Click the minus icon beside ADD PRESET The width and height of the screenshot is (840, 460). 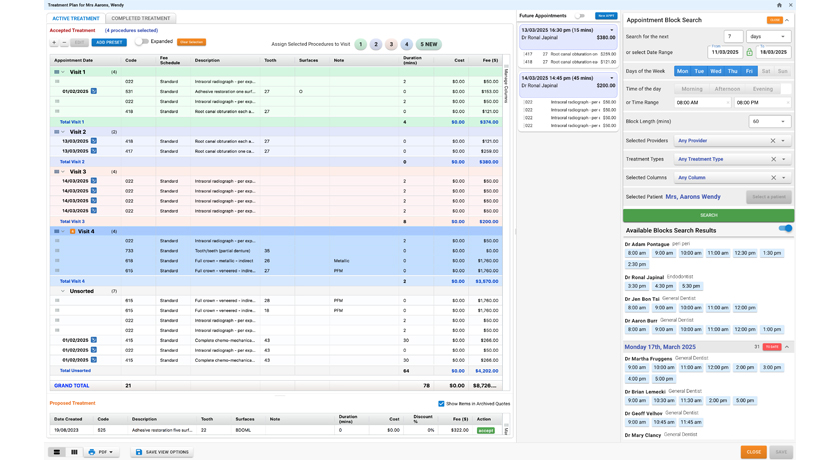tap(64, 42)
